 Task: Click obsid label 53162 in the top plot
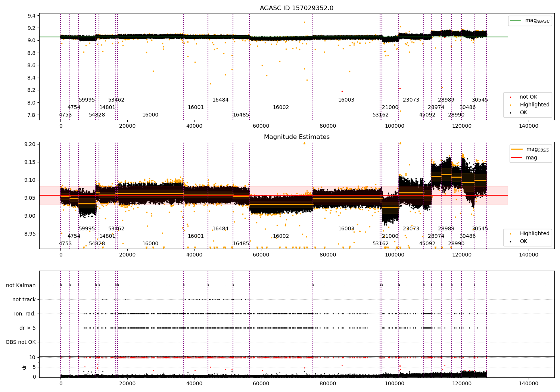381,115
